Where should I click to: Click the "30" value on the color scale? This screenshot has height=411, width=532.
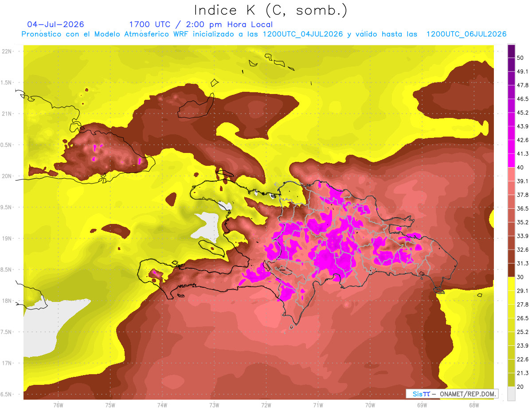click(521, 277)
